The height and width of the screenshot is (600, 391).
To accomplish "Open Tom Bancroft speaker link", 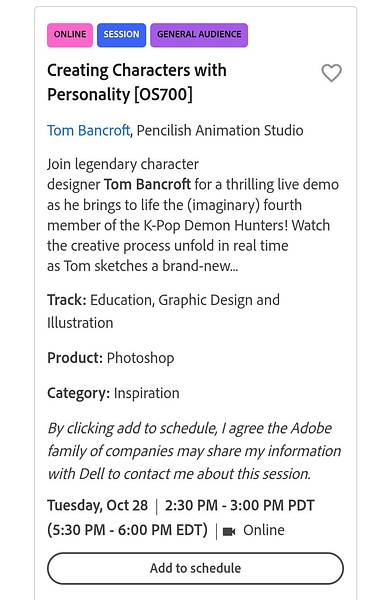I will click(x=88, y=130).
